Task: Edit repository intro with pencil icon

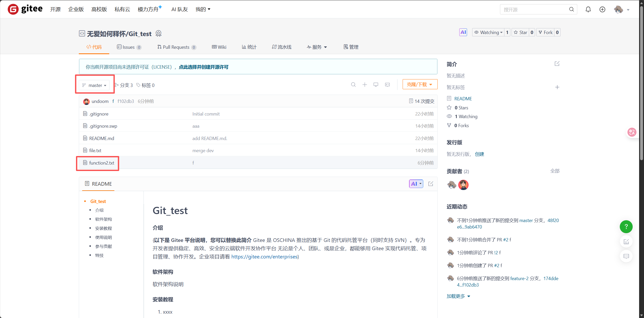Action: [557, 64]
